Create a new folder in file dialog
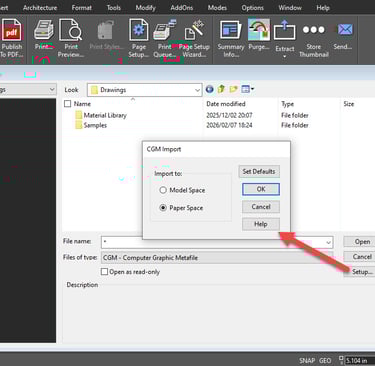375x366 pixels. [233, 89]
